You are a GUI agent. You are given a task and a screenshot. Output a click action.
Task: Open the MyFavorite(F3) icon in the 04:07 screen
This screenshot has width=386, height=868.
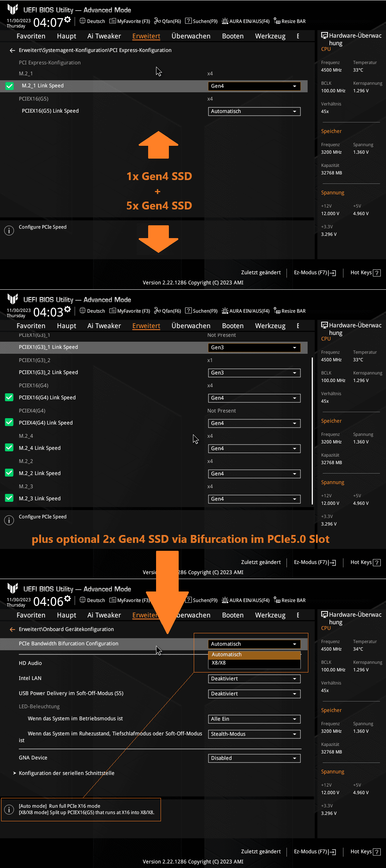tap(112, 21)
